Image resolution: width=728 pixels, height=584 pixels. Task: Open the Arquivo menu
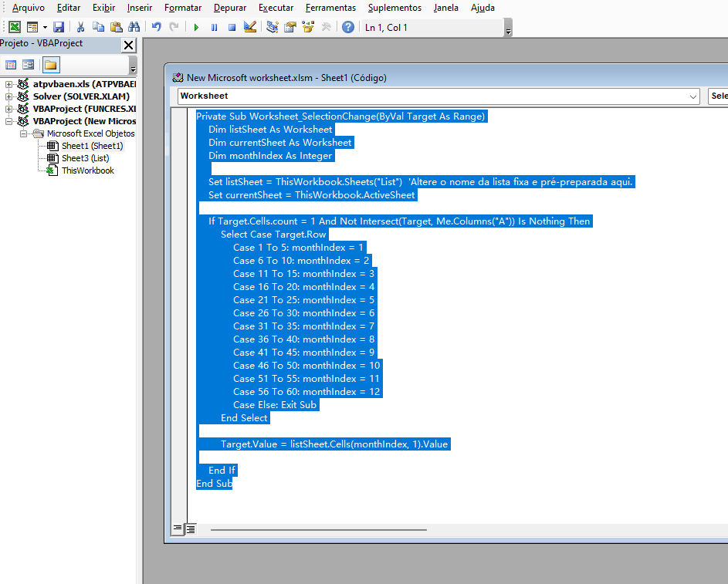[29, 8]
